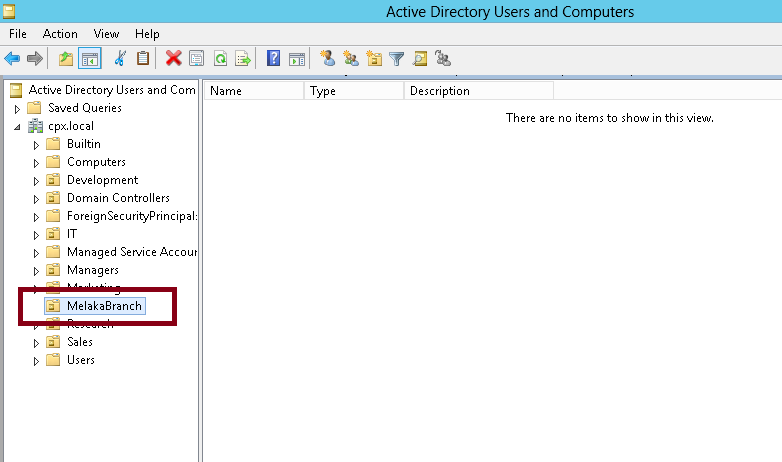Viewport: 782px width, 462px height.
Task: Click Find objects magnifier icon
Action: pyautogui.click(x=420, y=59)
